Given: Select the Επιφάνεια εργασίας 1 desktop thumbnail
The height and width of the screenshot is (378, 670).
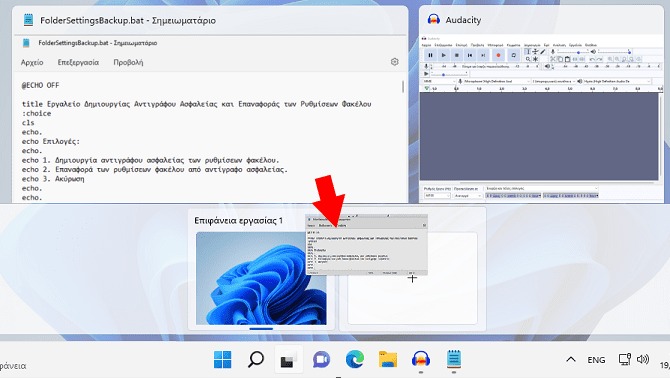Looking at the screenshot, I should pos(261,278).
